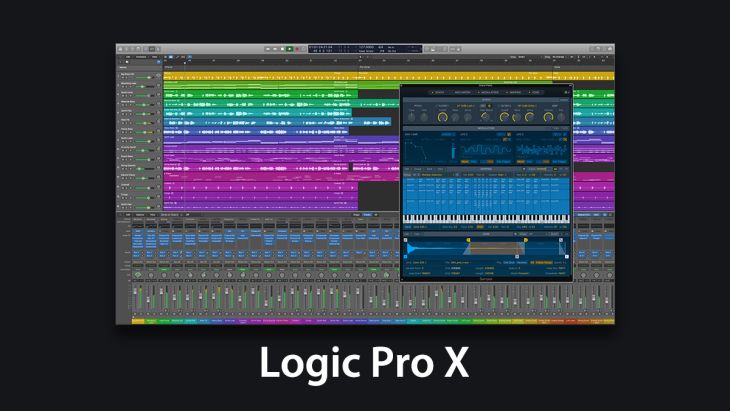Click Sampler Amp Volume knob
The height and width of the screenshot is (411, 730).
click(548, 117)
